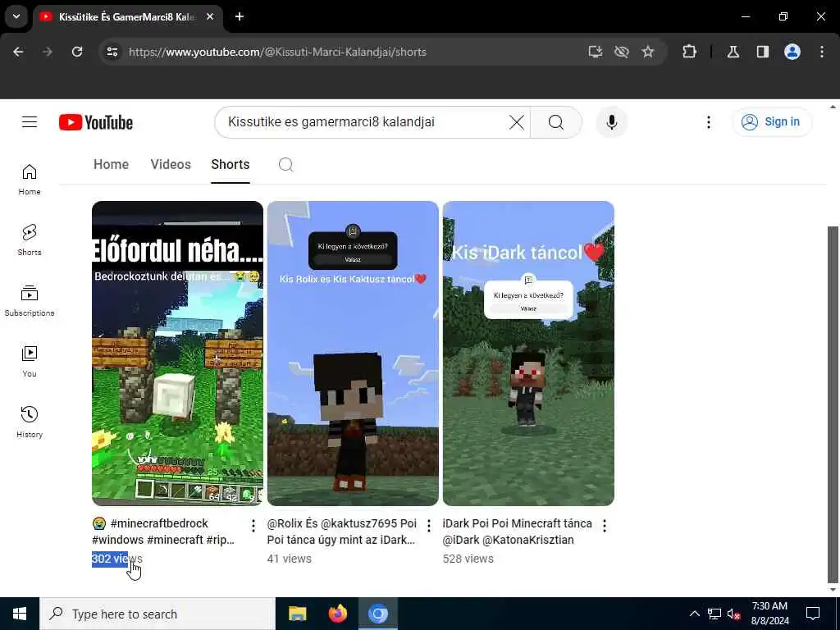Run search with the magnifier button
The height and width of the screenshot is (630, 840).
point(556,122)
